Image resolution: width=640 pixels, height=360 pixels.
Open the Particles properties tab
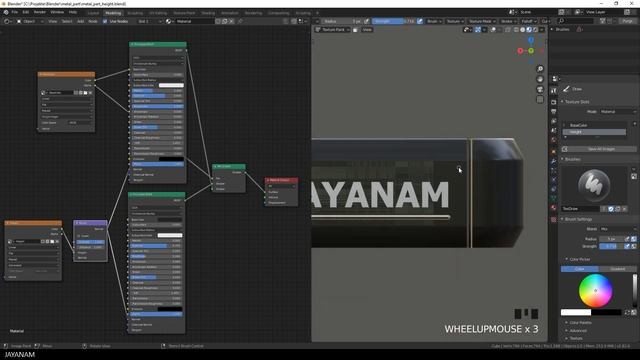pos(553,171)
